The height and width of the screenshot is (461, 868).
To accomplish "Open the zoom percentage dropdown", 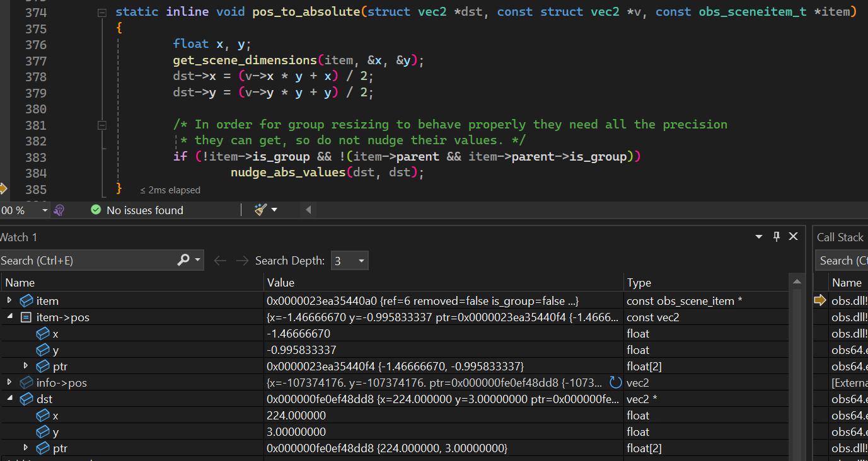I will (x=45, y=210).
